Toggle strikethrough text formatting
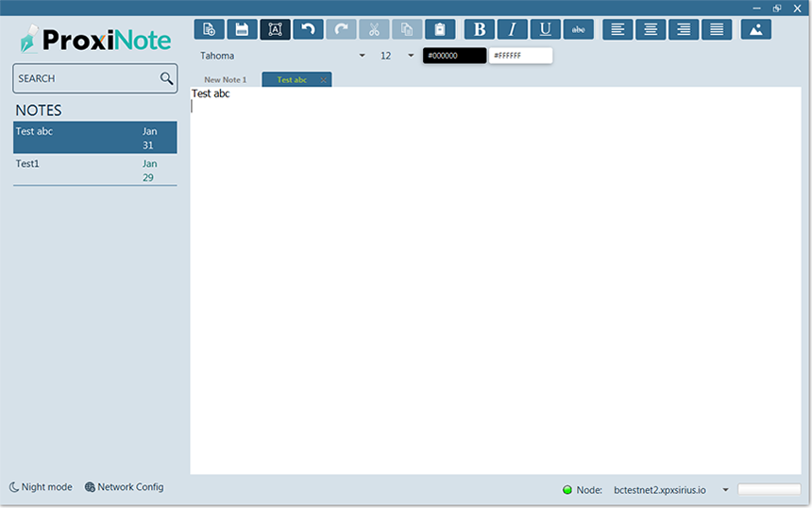The width and height of the screenshot is (812, 508). (x=579, y=29)
